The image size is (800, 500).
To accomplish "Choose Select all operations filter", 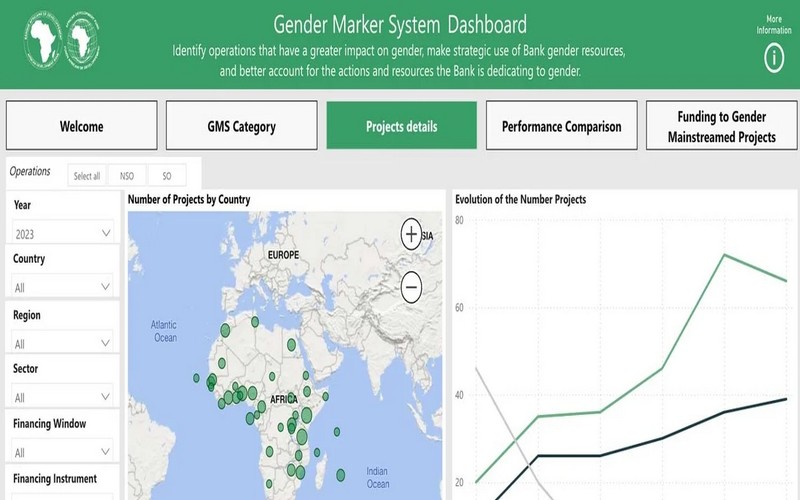I will coord(87,176).
